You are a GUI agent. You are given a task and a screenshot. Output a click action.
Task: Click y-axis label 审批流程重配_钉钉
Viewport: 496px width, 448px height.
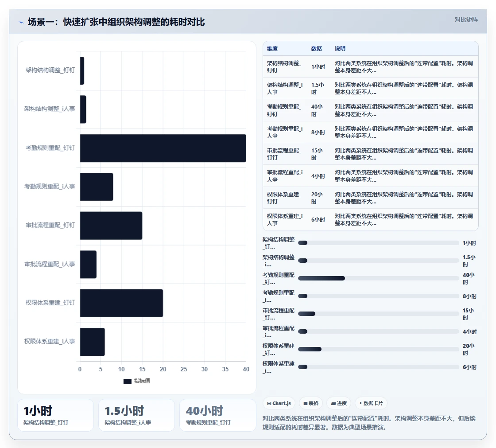tap(50, 225)
